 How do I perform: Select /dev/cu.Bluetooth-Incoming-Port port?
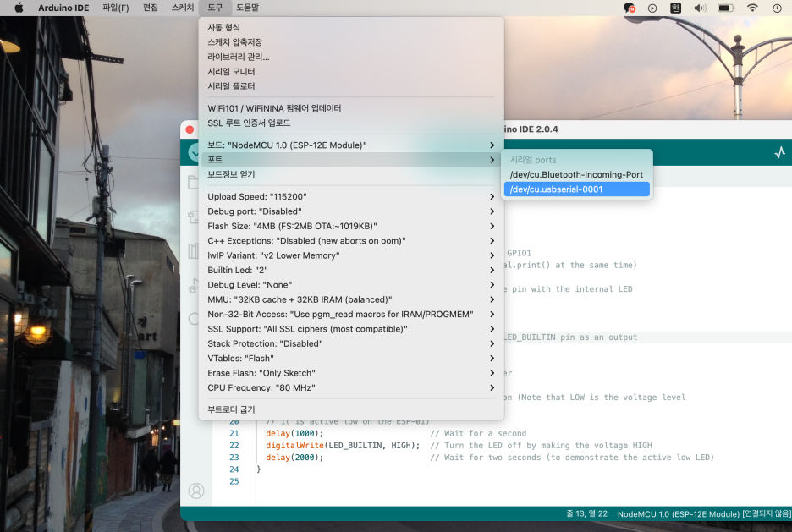pos(576,174)
